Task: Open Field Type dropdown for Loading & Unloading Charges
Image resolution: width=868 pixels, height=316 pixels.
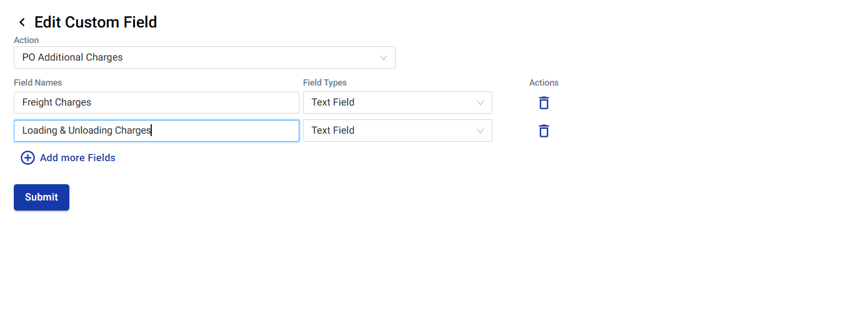Action: coord(397,131)
